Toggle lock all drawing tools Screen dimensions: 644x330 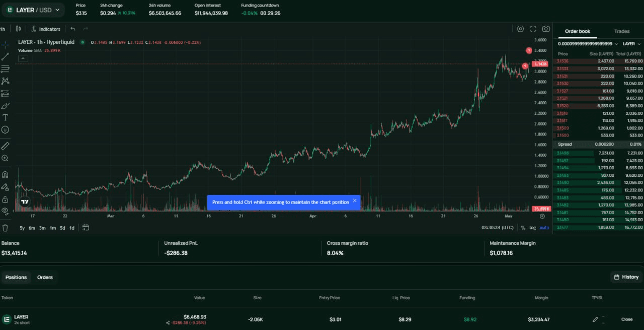5,199
